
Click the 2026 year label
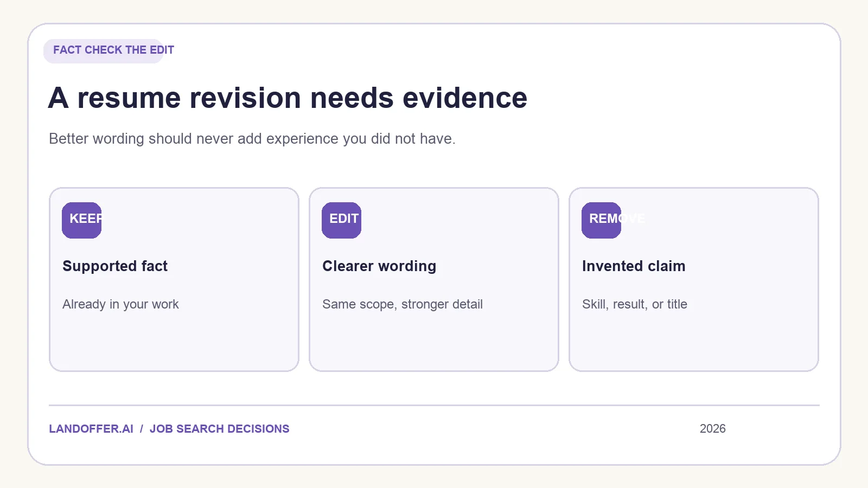pos(713,429)
